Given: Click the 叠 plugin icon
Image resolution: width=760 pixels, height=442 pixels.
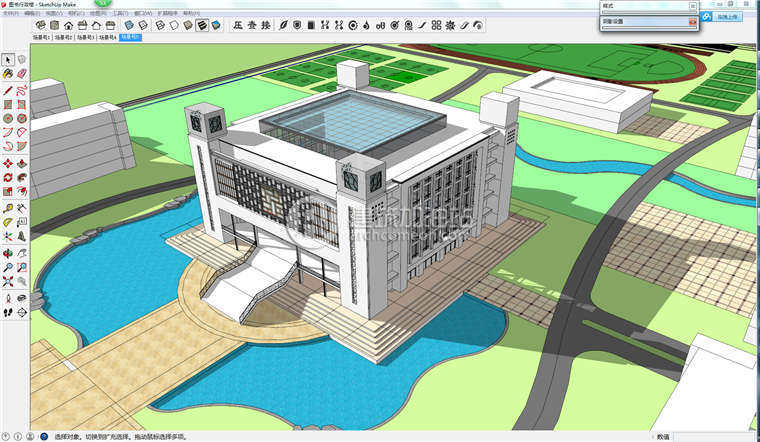Looking at the screenshot, I should [x=252, y=25].
